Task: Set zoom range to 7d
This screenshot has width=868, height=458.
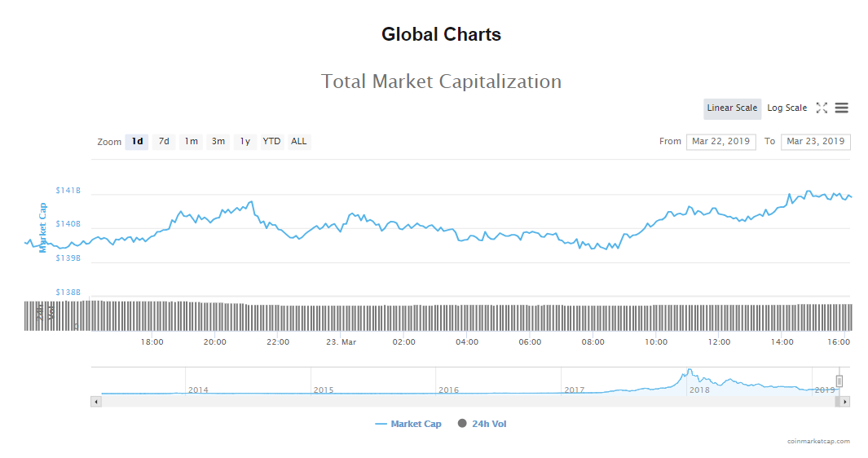Action: 164,142
